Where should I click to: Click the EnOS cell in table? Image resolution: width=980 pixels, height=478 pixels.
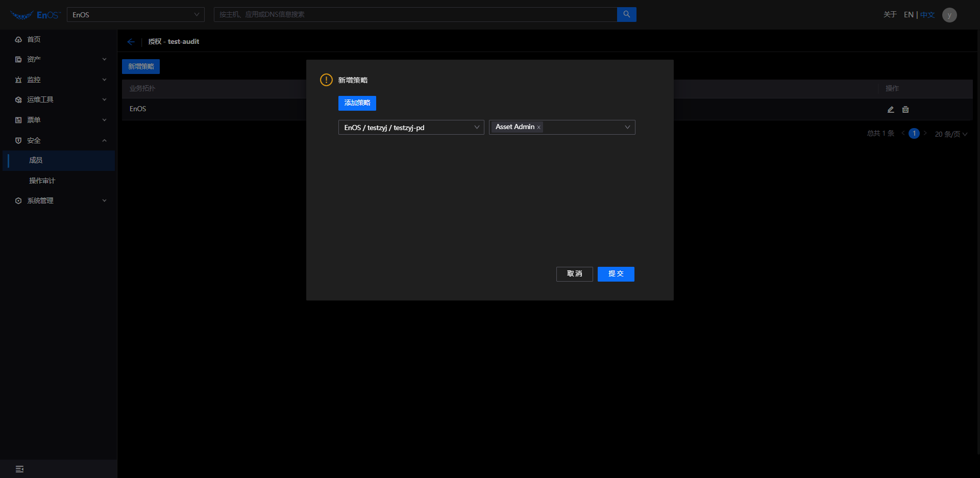pos(138,109)
